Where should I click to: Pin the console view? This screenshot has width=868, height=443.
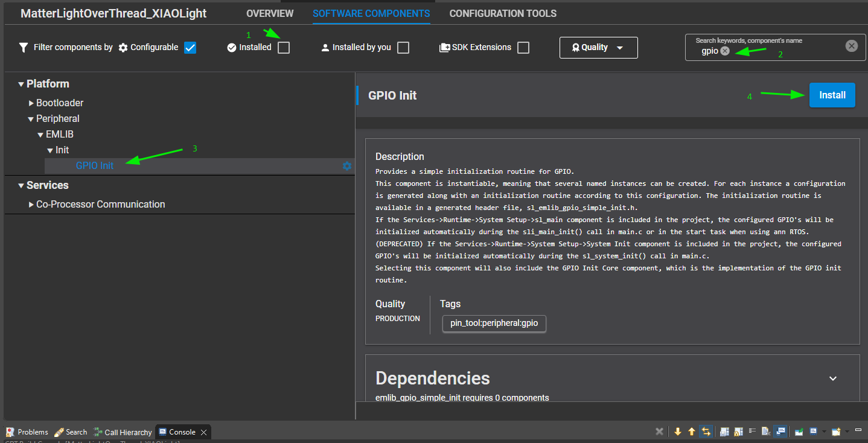799,432
